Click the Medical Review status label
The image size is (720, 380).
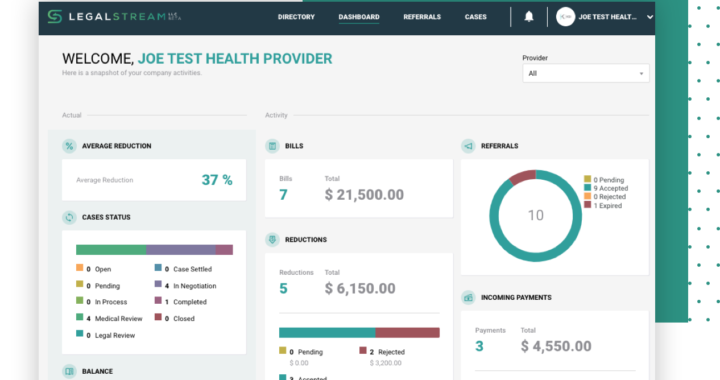118,319
